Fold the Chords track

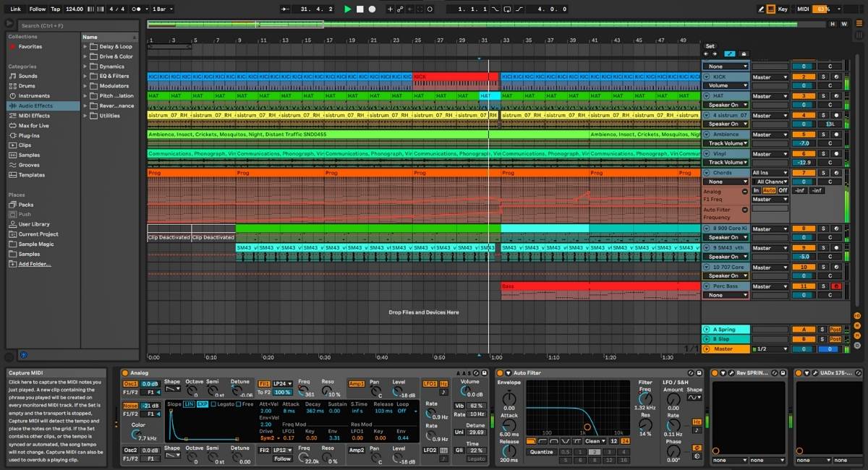[x=706, y=173]
